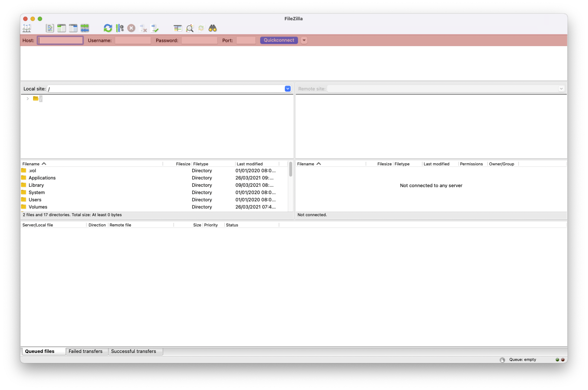Click the Priority queue column header
This screenshot has height=390, width=588.
[214, 225]
